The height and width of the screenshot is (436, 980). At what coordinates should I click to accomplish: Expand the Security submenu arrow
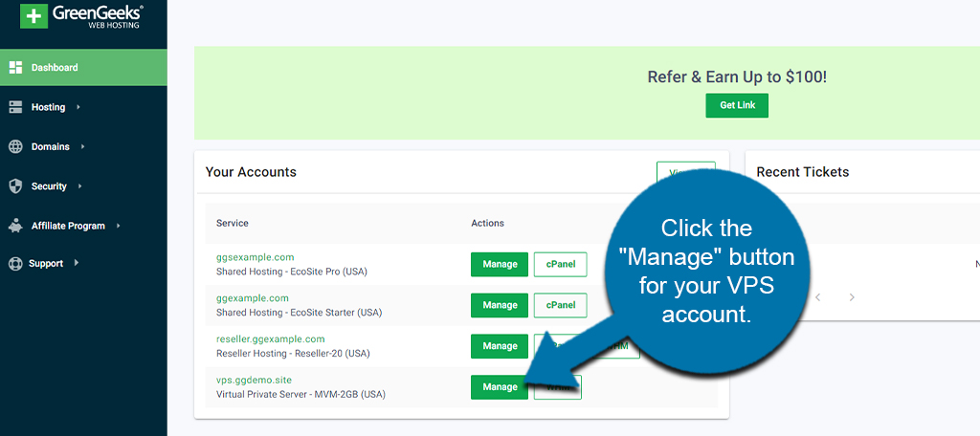click(x=79, y=186)
